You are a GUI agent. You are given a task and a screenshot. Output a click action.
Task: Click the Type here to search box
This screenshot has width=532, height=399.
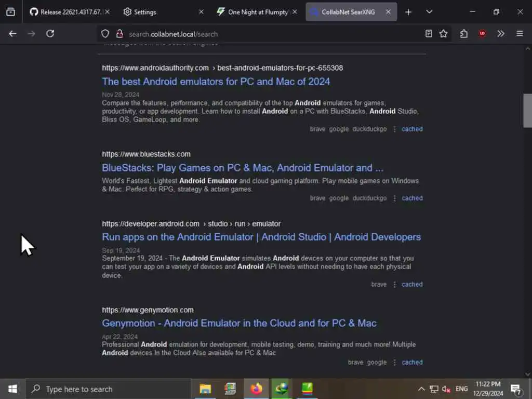[109, 389]
